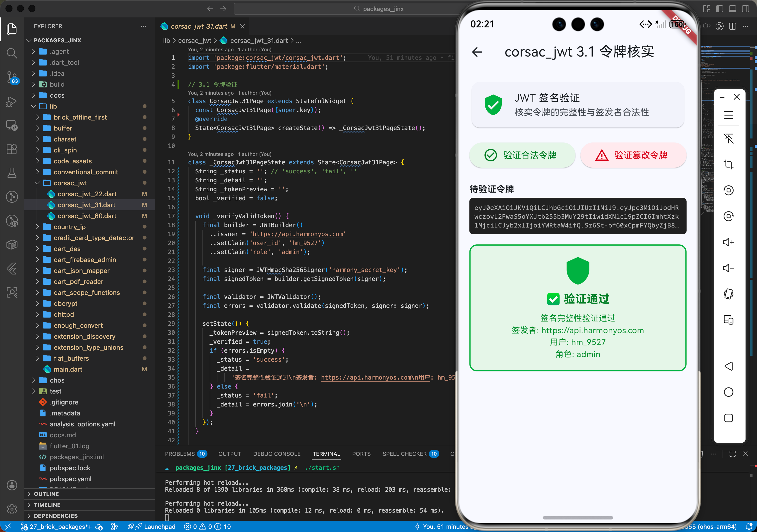757x532 pixels.
Task: Switch to the PROBLEMS tab
Action: coord(180,454)
